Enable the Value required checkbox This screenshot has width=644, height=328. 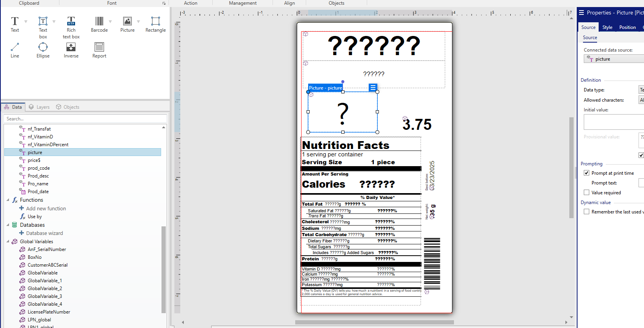(587, 192)
